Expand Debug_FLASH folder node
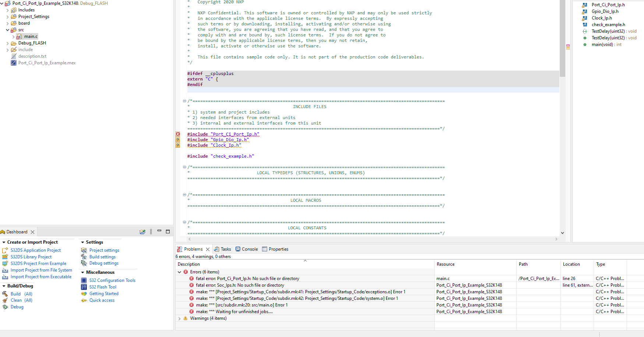 pos(7,43)
